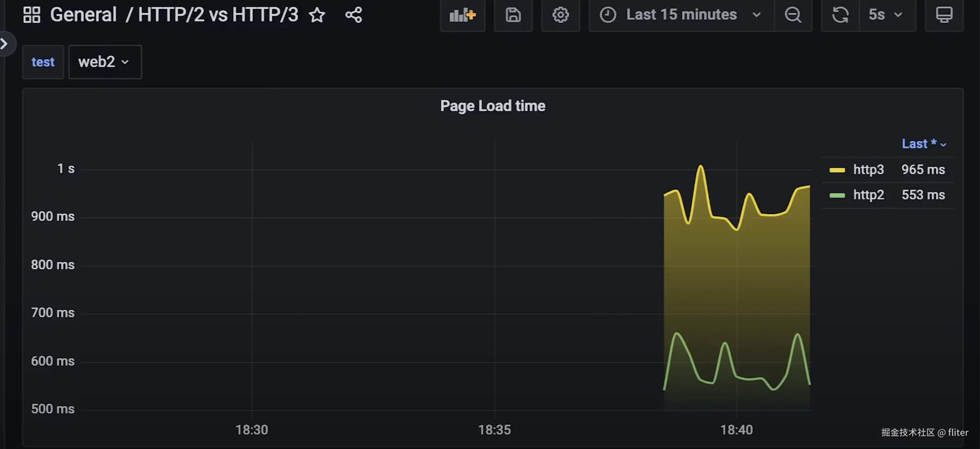Zoom out the time range
Viewport: 980px width, 449px height.
pyautogui.click(x=793, y=15)
